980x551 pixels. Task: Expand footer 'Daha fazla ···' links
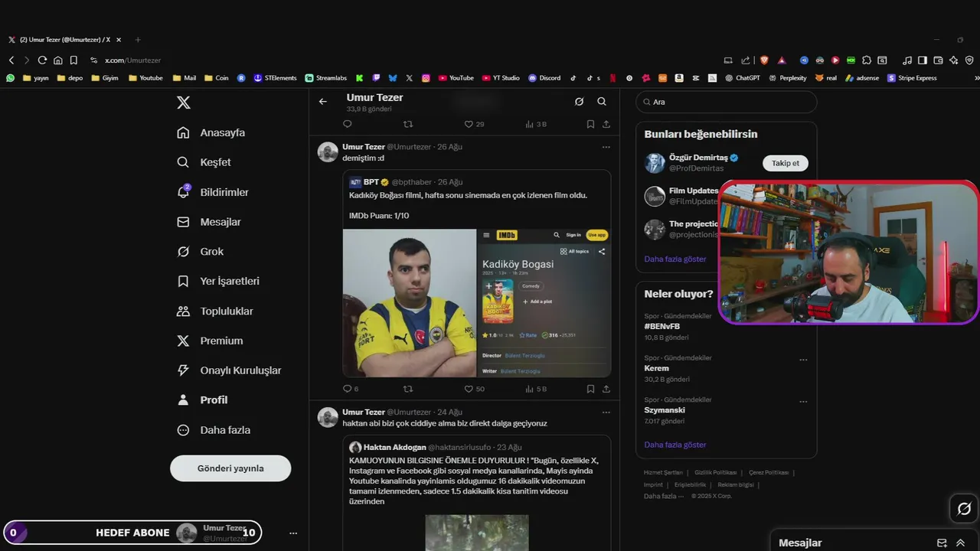coord(664,496)
